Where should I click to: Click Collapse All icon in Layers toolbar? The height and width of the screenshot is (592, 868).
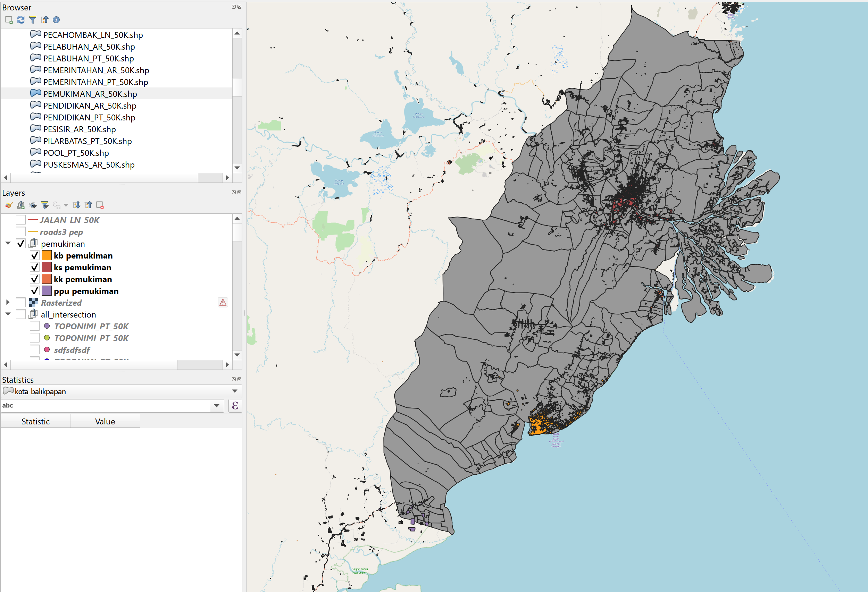coord(89,205)
